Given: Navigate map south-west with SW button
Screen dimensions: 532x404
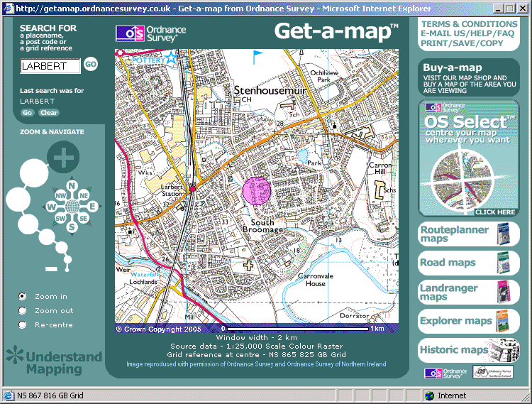Looking at the screenshot, I should 60,218.
